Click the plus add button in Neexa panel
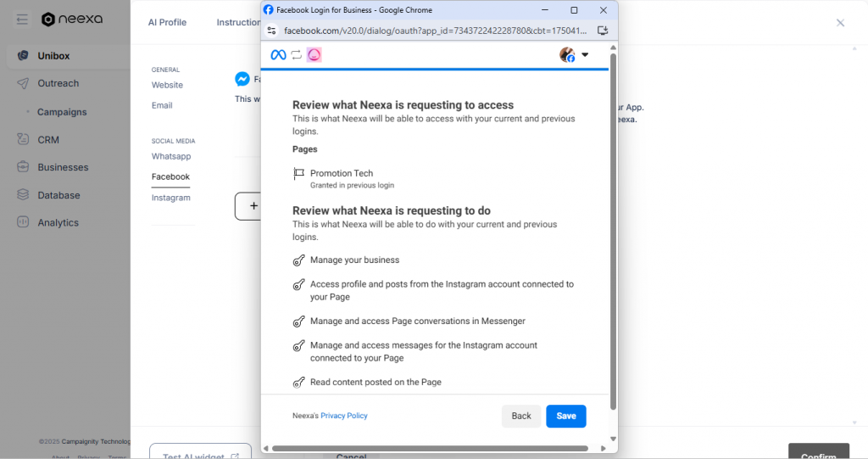The width and height of the screenshot is (868, 459). coord(248,206)
